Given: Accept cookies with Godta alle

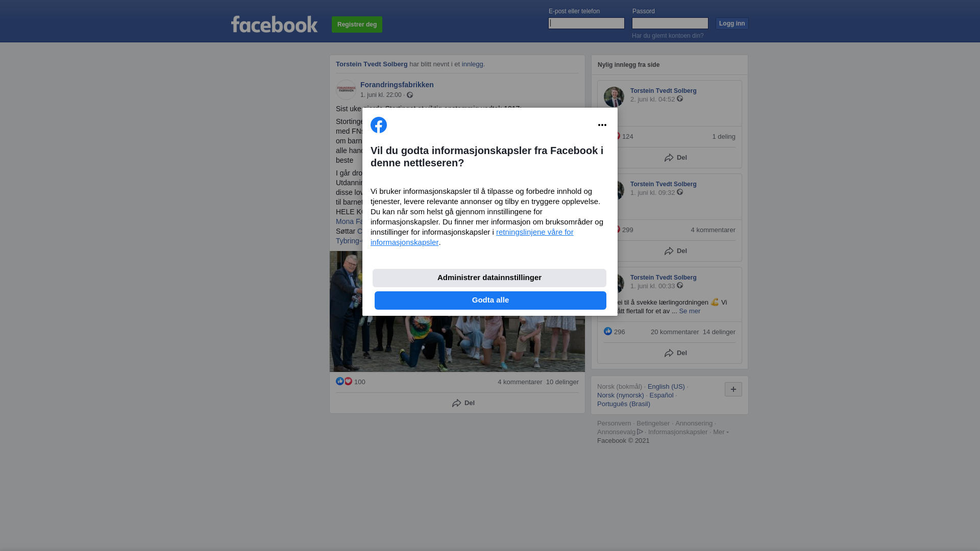Looking at the screenshot, I should pos(491,300).
